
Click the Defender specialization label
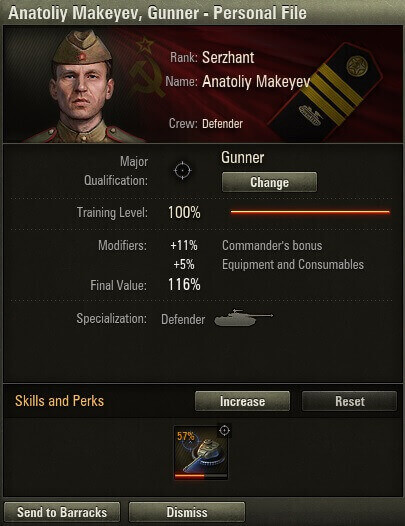click(x=183, y=319)
